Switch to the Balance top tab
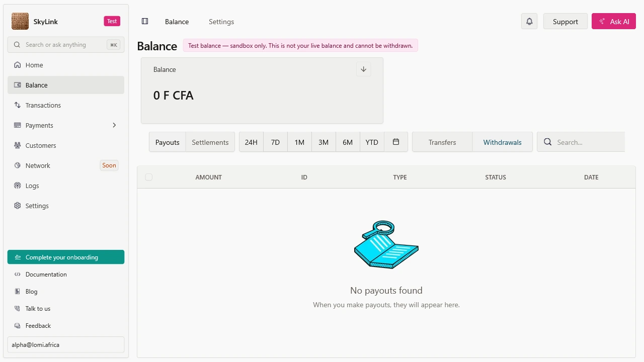Image resolution: width=644 pixels, height=362 pixels. [x=177, y=22]
